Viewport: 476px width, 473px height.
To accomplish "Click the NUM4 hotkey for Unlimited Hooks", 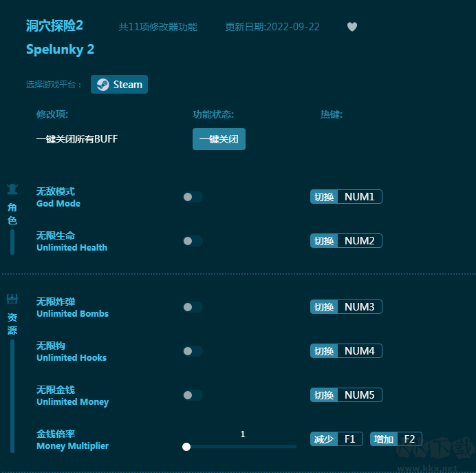I will coord(346,350).
